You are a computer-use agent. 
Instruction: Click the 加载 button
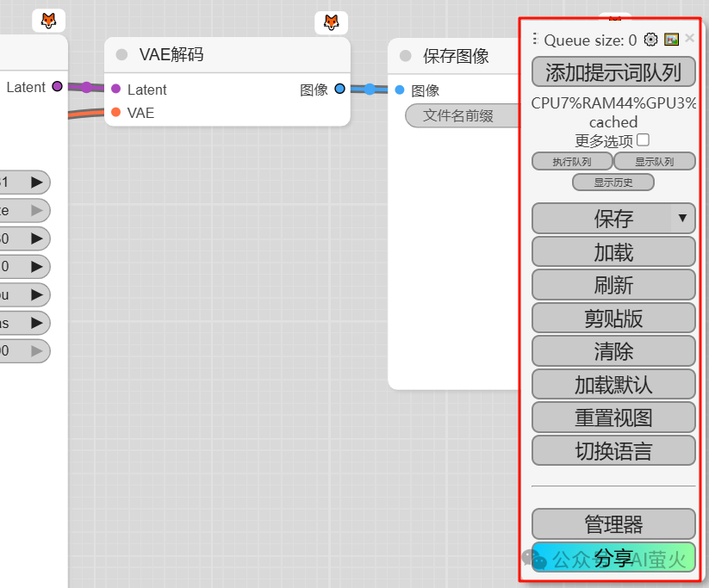click(x=613, y=251)
